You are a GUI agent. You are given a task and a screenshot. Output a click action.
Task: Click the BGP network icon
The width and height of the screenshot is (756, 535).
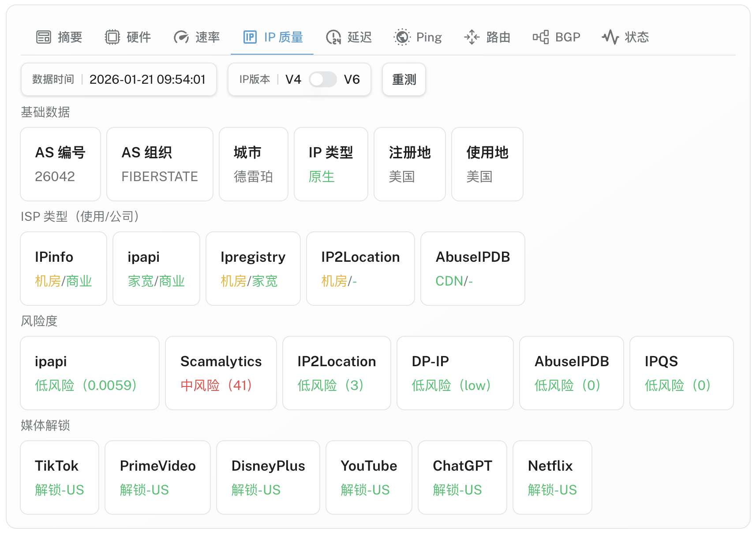541,37
